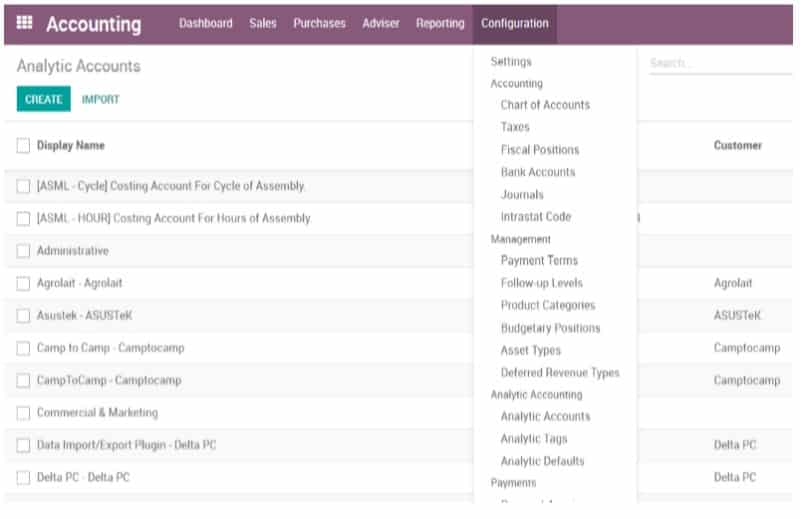
Task: Select Analytic Tags menu item
Action: pos(534,439)
